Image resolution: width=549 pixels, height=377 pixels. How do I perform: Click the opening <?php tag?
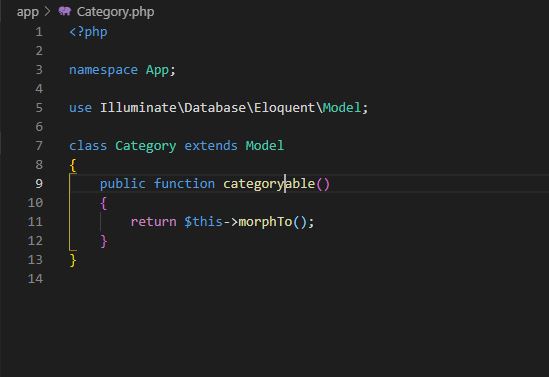click(x=88, y=32)
